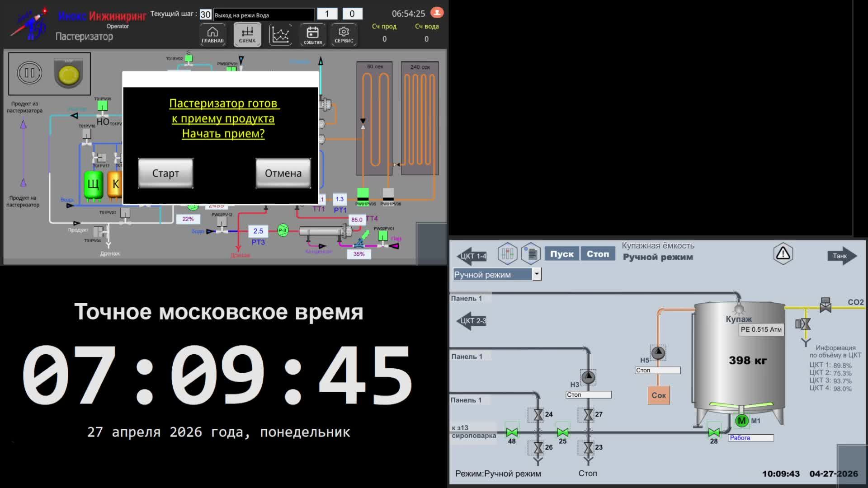Open СЕРВИС settings with the gear icon
Viewport: 868px width, 488px height.
pos(344,34)
